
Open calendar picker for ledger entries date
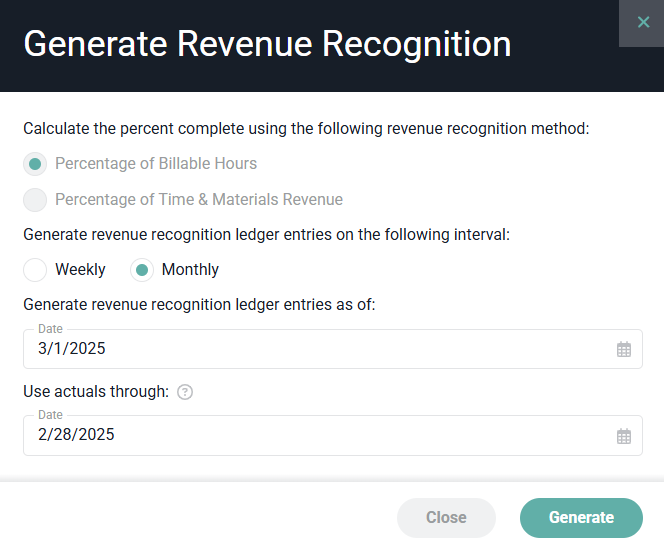click(x=624, y=350)
